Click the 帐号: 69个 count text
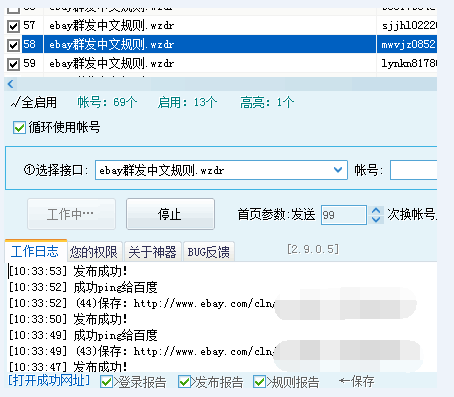 (x=107, y=102)
